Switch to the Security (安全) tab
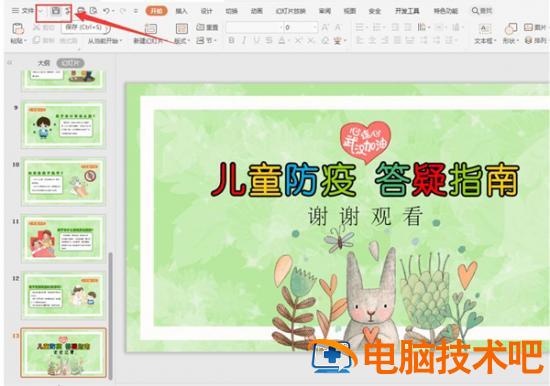The height and width of the screenshot is (386, 550). pyautogui.click(x=375, y=11)
